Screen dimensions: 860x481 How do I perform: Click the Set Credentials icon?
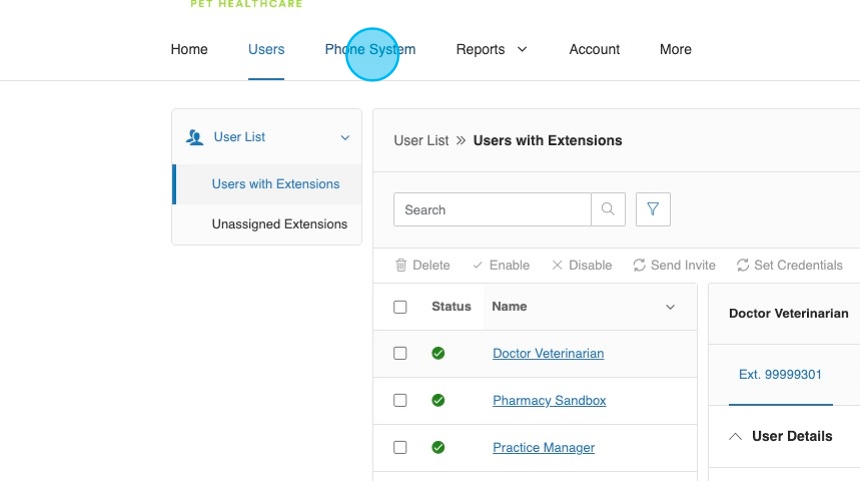point(743,265)
